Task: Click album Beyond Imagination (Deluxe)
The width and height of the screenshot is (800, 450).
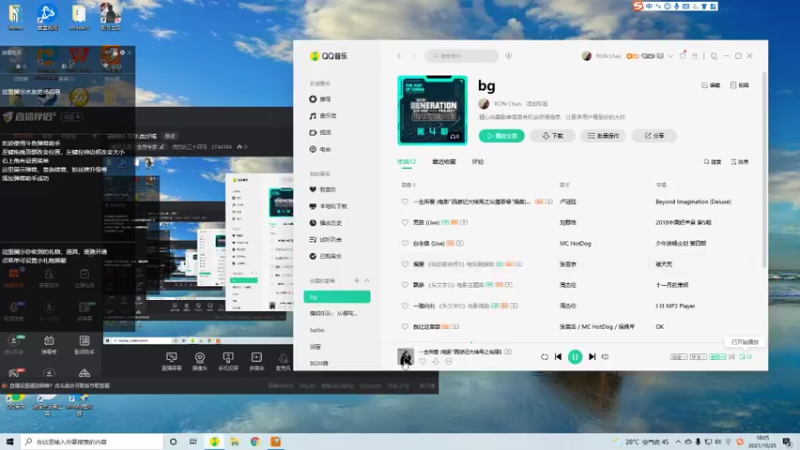Action: [x=693, y=202]
